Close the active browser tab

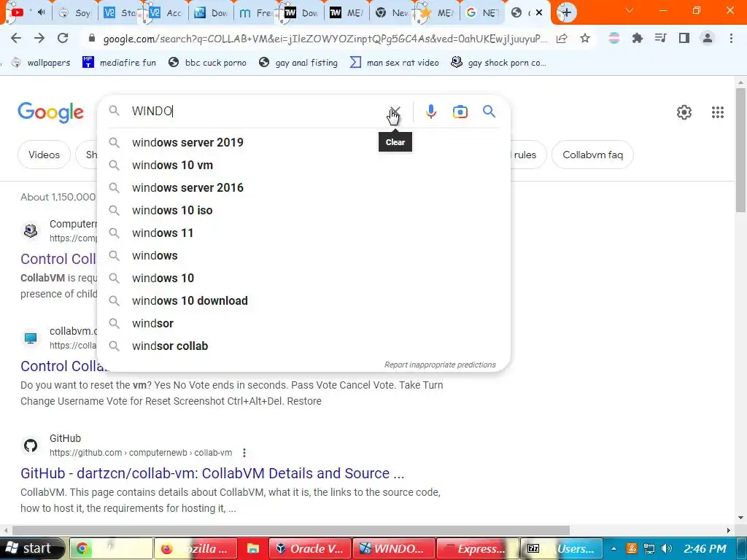[x=539, y=13]
